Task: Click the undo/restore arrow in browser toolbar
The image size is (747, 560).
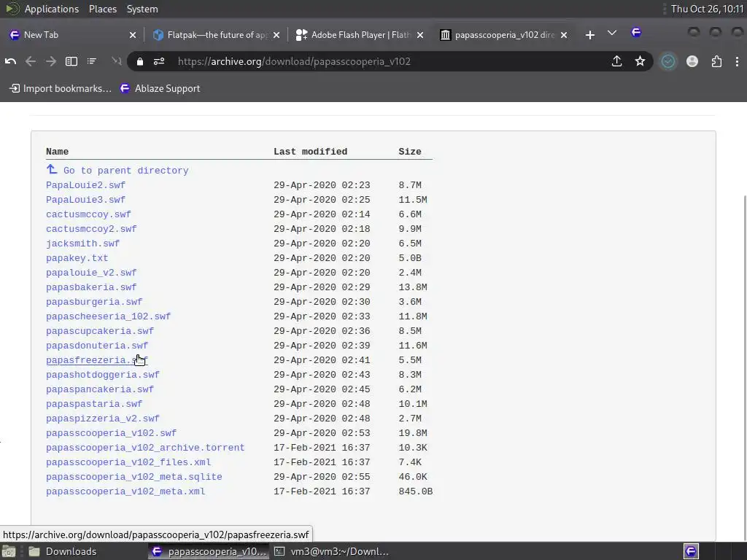Action: point(10,61)
